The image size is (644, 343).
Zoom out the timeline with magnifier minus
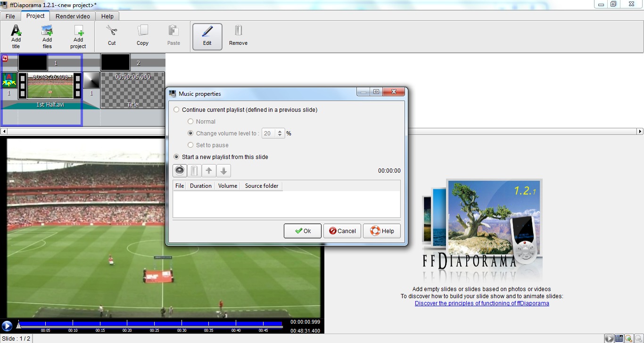click(x=638, y=338)
